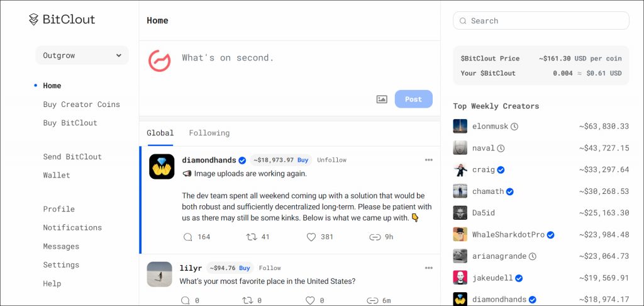Image resolution: width=644 pixels, height=306 pixels.
Task: Reclout the diamondhands post
Action: tap(251, 237)
